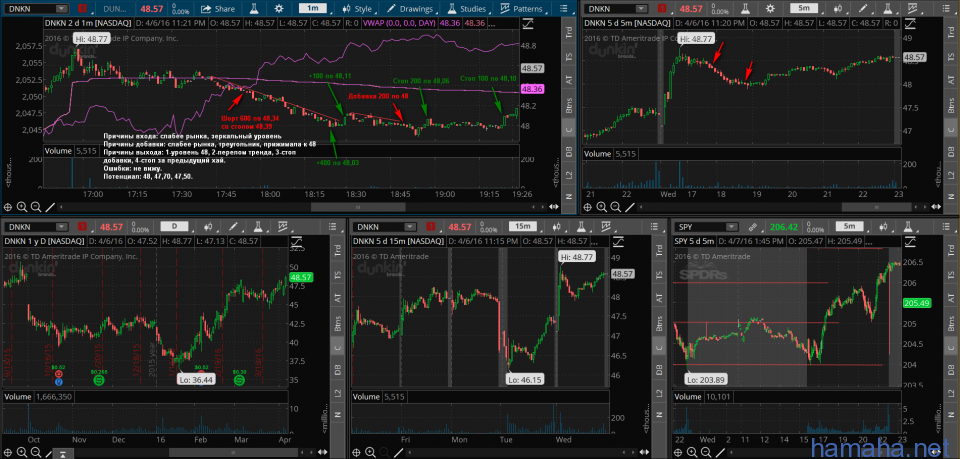
Task: Click the zoom out magnifier on 1m chart
Action: (36, 207)
